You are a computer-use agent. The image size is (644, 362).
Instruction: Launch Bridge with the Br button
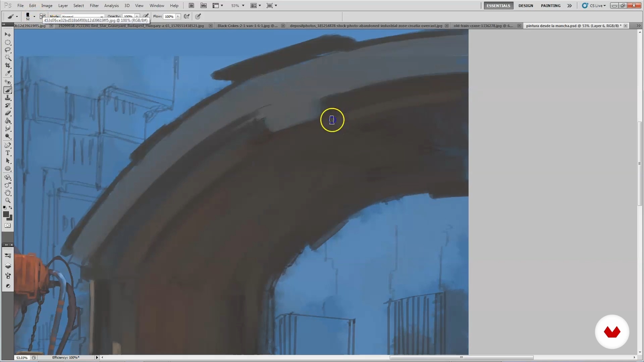(192, 6)
